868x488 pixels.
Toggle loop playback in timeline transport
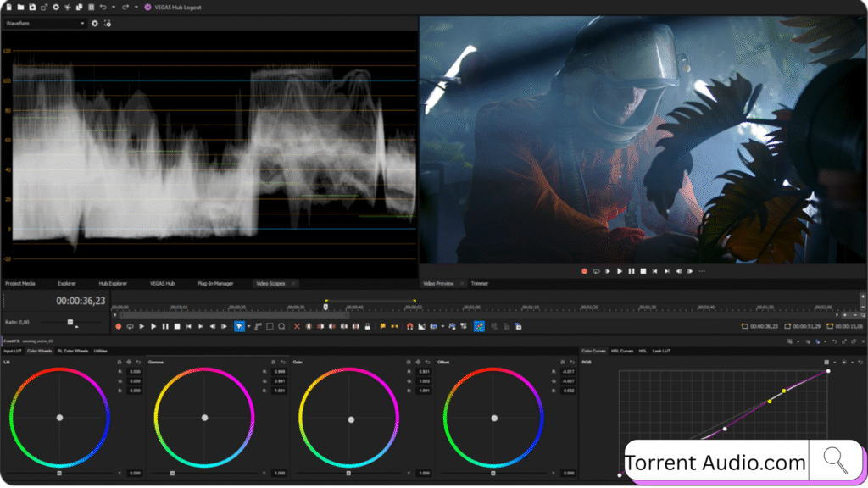point(130,326)
